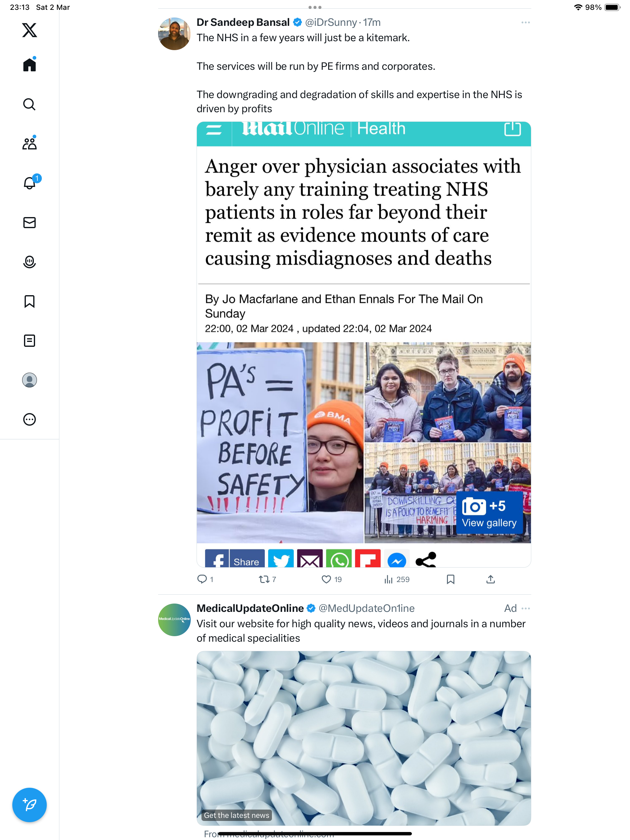Screen dimensions: 630x840
Task: Open more options on MedicalUpdateOnline ad
Action: (x=525, y=608)
